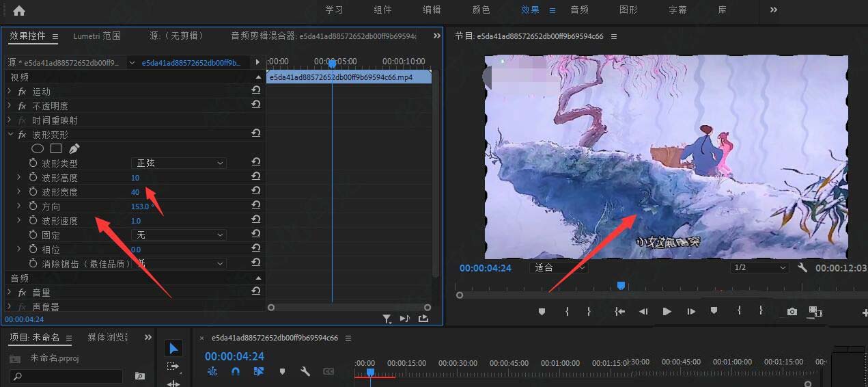Expand the 运动 effect properties
This screenshot has width=868, height=387.
(10, 91)
